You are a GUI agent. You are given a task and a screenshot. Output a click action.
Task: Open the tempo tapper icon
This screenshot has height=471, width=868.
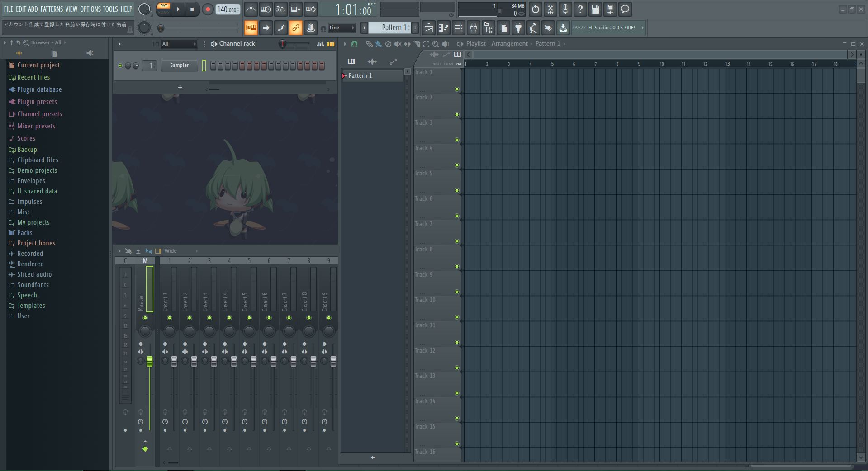[533, 28]
